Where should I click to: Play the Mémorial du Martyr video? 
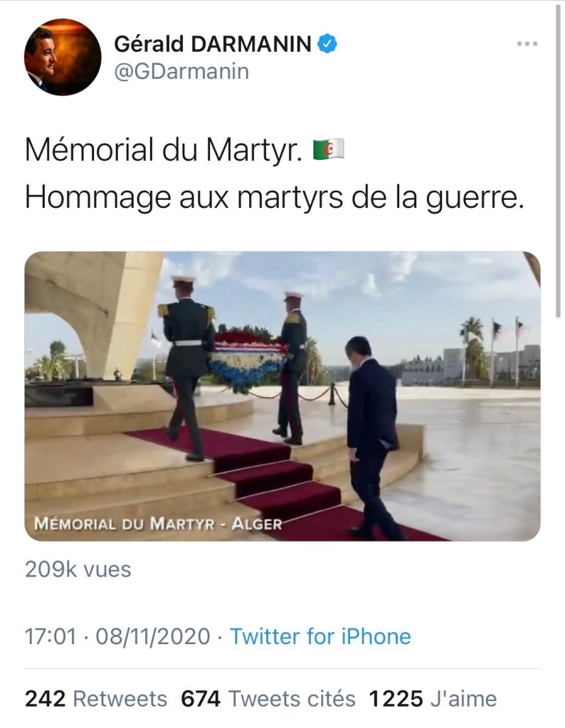click(x=282, y=396)
